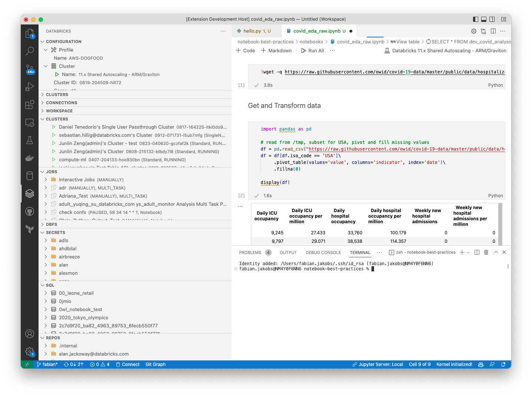The height and width of the screenshot is (396, 532).
Task: Click Run All in notebook toolbar
Action: click(x=313, y=50)
